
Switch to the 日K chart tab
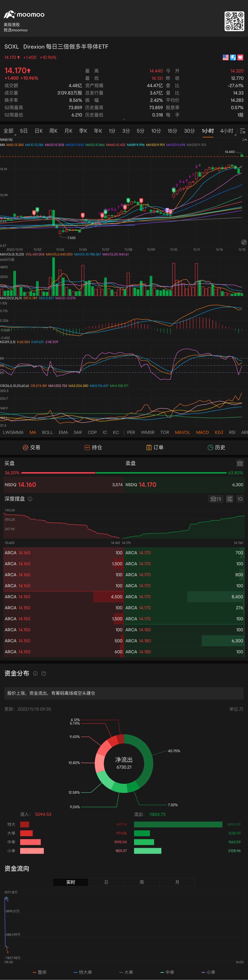38,131
